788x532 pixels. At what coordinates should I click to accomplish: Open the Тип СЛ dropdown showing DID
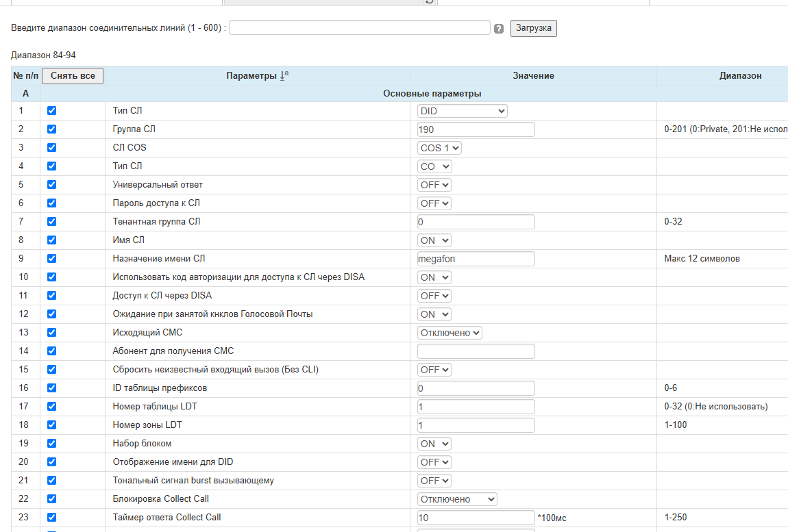pyautogui.click(x=463, y=111)
